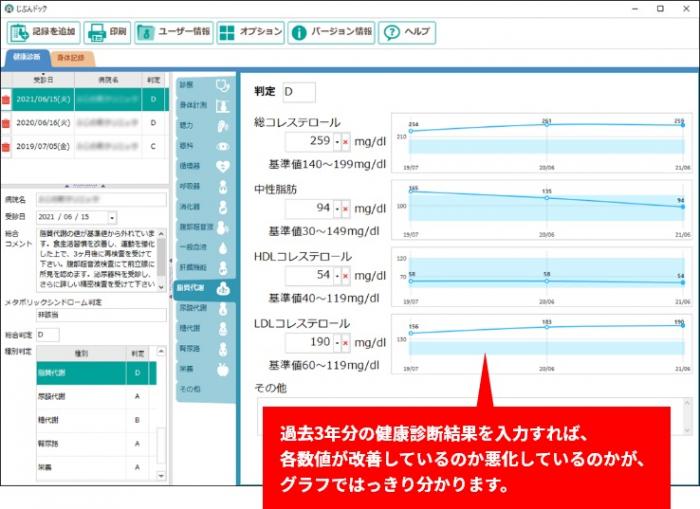
Task: Click the 判定 input field in right panel
Action: pos(299,92)
